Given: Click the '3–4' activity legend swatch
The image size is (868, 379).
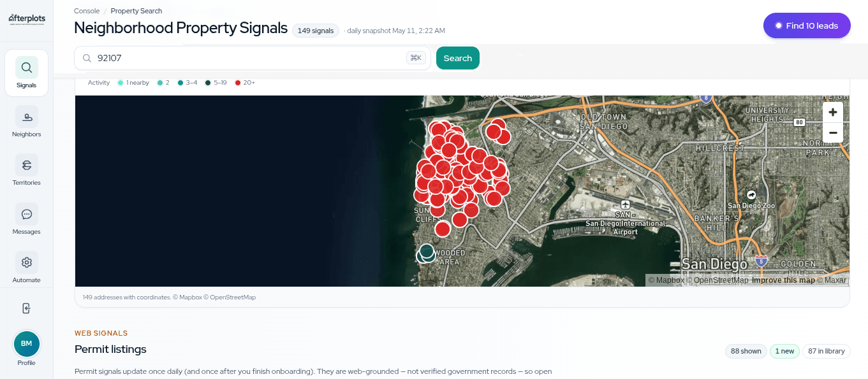Looking at the screenshot, I should click(180, 83).
